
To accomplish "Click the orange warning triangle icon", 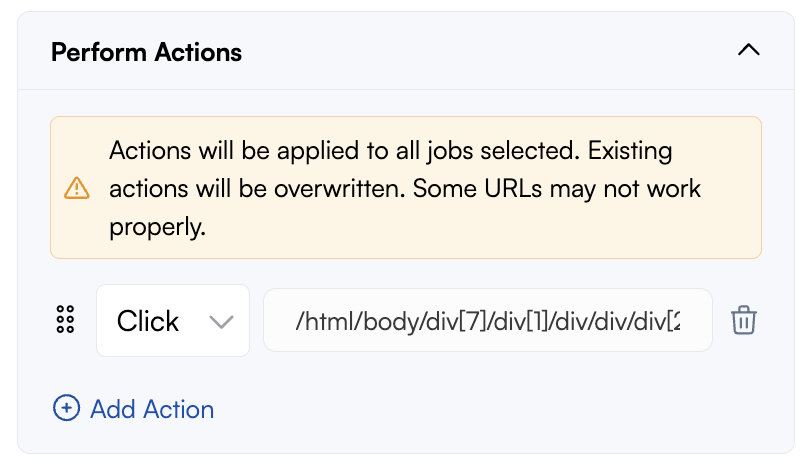I will [77, 188].
